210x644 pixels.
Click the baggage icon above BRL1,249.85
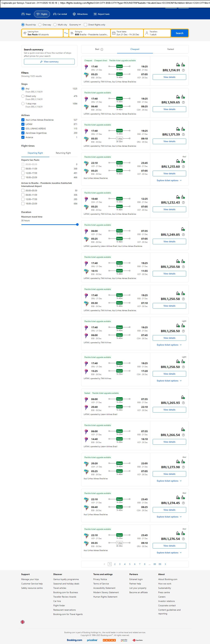click(x=183, y=229)
